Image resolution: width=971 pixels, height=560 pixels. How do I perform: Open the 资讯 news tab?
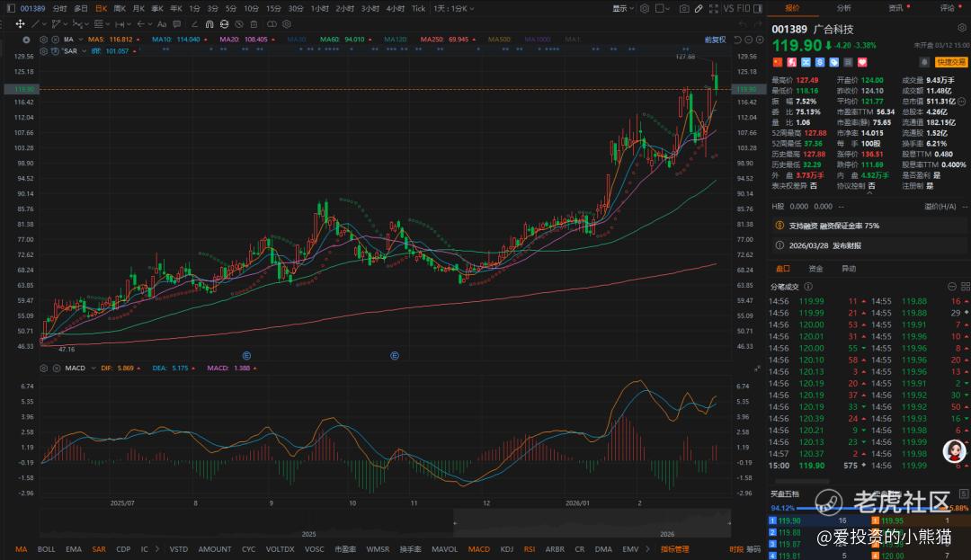[895, 8]
